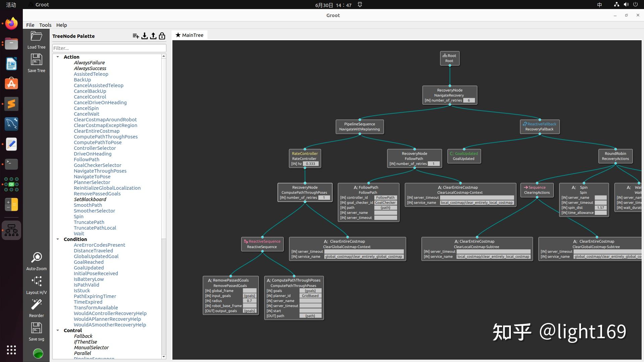Click the palette Filter text field

[109, 48]
